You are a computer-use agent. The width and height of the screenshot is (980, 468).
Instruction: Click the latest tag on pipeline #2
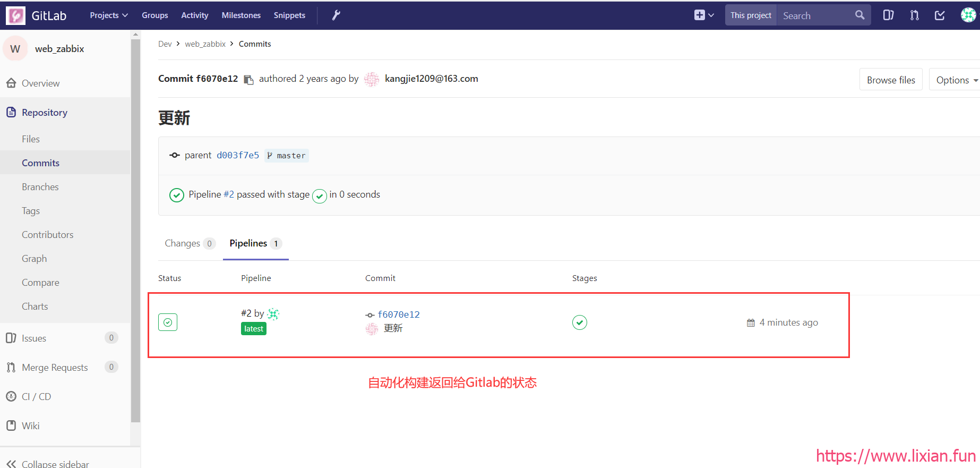(x=254, y=329)
